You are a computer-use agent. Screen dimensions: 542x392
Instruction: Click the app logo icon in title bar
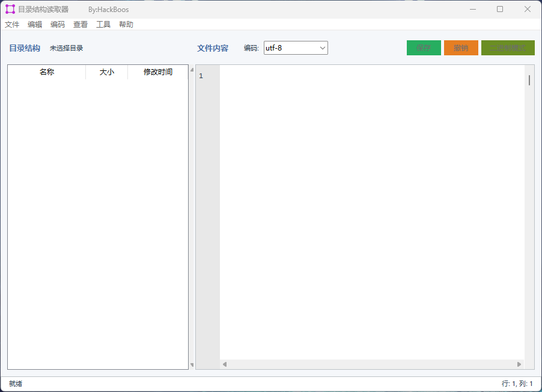point(10,9)
